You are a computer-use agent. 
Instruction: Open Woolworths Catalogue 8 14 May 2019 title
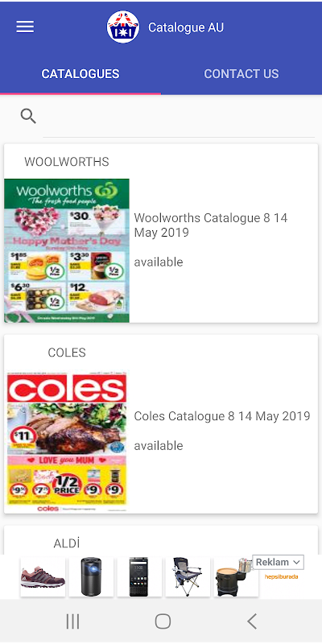click(211, 225)
